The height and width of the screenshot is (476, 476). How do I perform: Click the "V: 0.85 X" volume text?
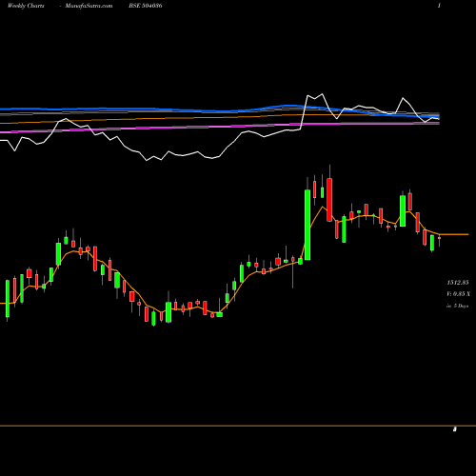(458, 294)
